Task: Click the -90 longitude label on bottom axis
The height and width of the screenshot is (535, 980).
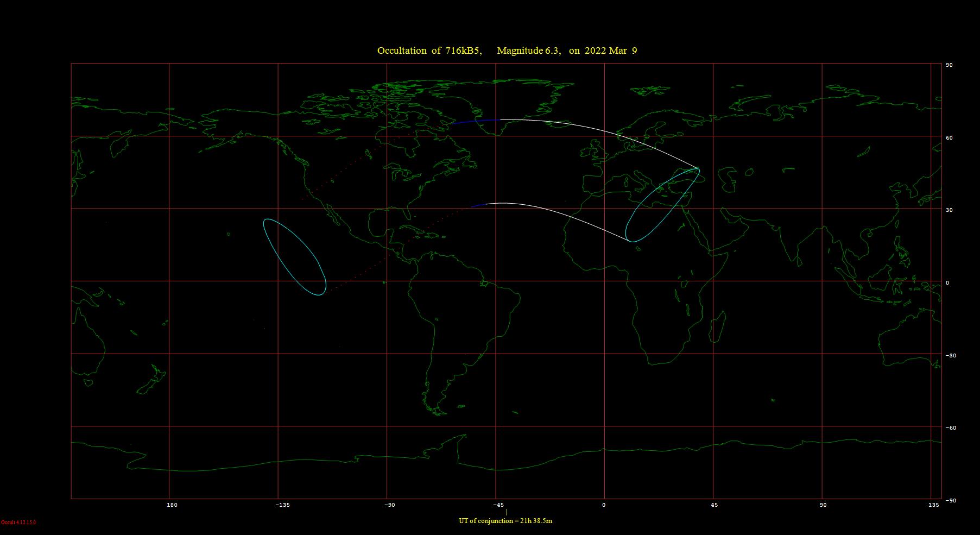Action: [x=389, y=505]
